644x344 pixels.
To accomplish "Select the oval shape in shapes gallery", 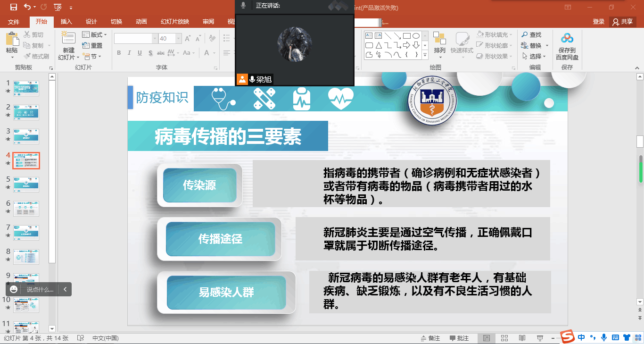I will (416, 36).
